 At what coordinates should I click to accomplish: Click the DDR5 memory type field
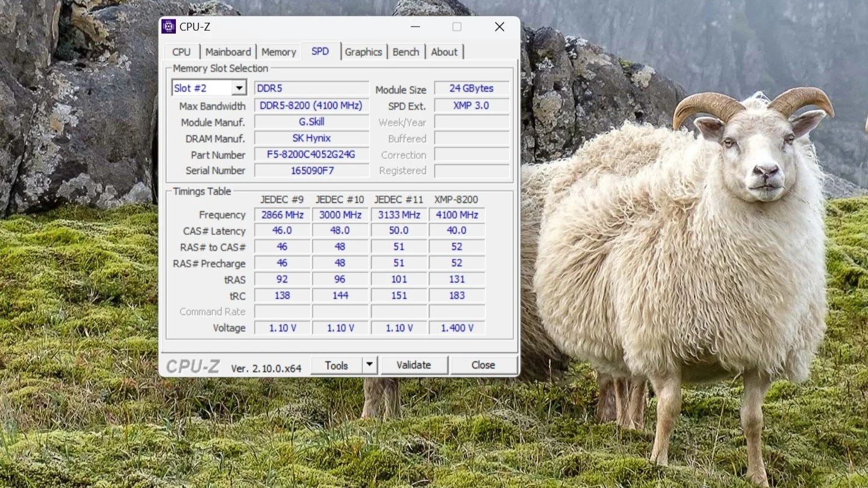[311, 88]
